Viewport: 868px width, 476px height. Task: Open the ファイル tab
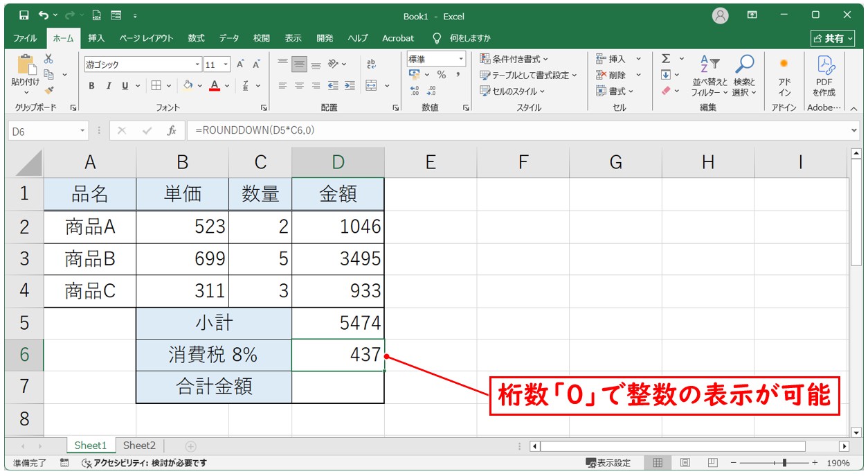click(x=26, y=38)
